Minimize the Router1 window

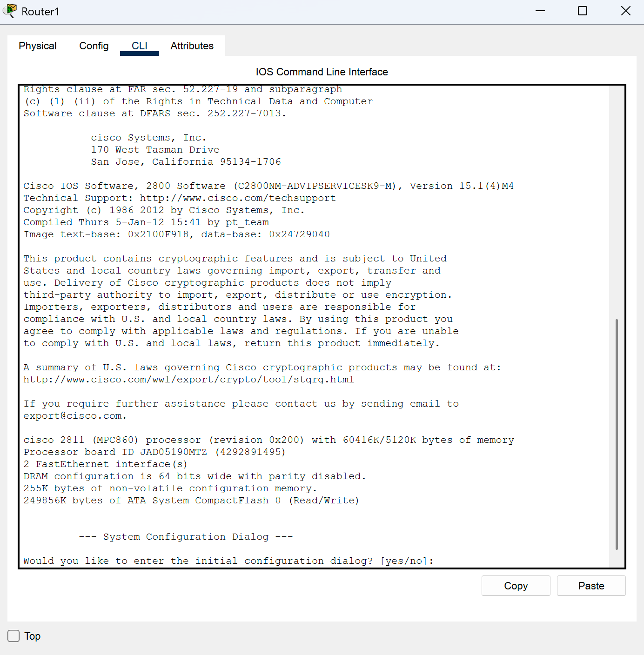click(x=540, y=11)
